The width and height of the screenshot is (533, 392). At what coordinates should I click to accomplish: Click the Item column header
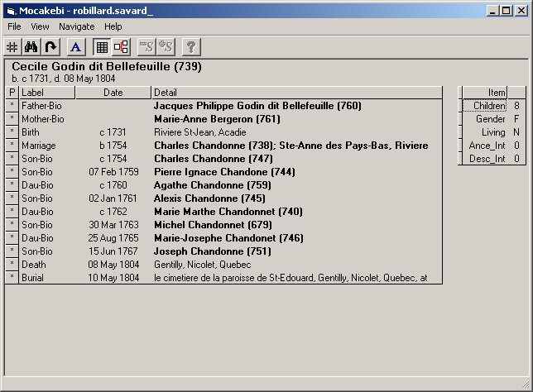pyautogui.click(x=485, y=93)
